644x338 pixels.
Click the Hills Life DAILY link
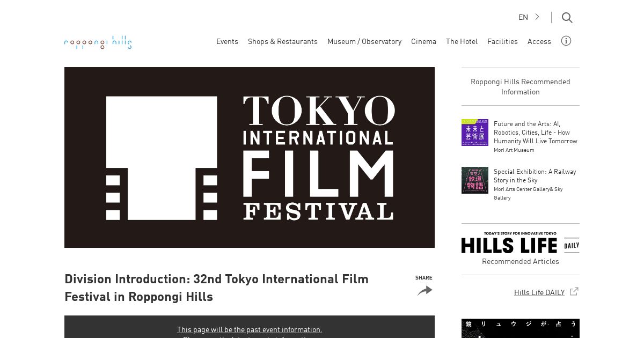[x=539, y=292]
